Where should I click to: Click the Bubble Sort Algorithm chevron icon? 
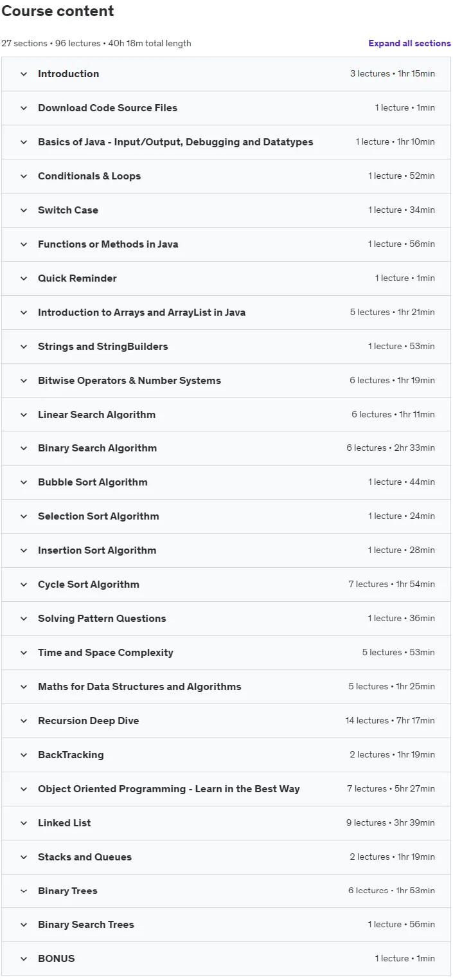click(x=24, y=482)
